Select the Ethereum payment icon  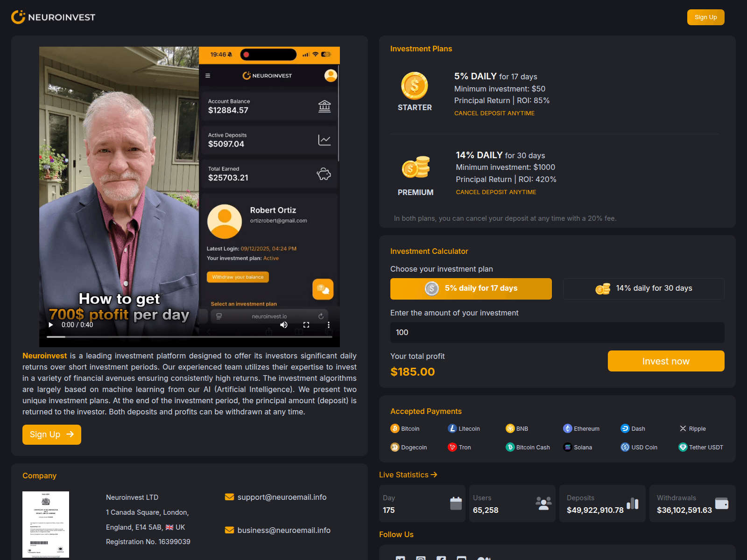coord(568,428)
